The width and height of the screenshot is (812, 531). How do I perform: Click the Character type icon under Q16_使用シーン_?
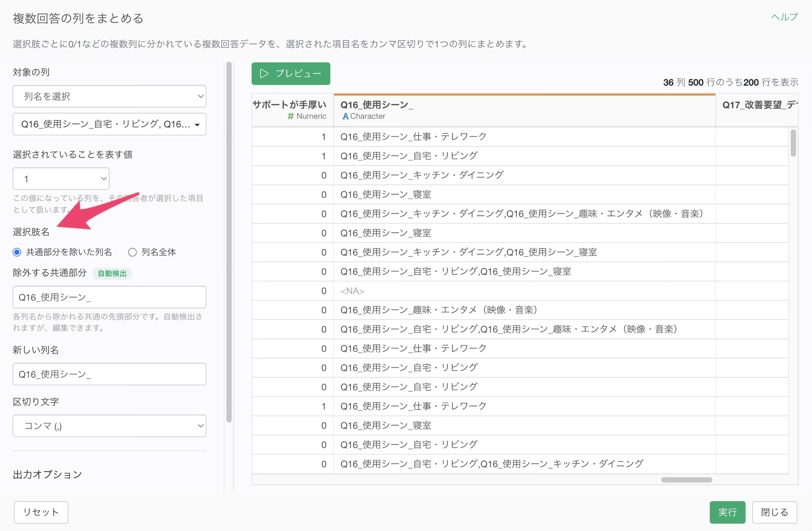pyautogui.click(x=345, y=116)
